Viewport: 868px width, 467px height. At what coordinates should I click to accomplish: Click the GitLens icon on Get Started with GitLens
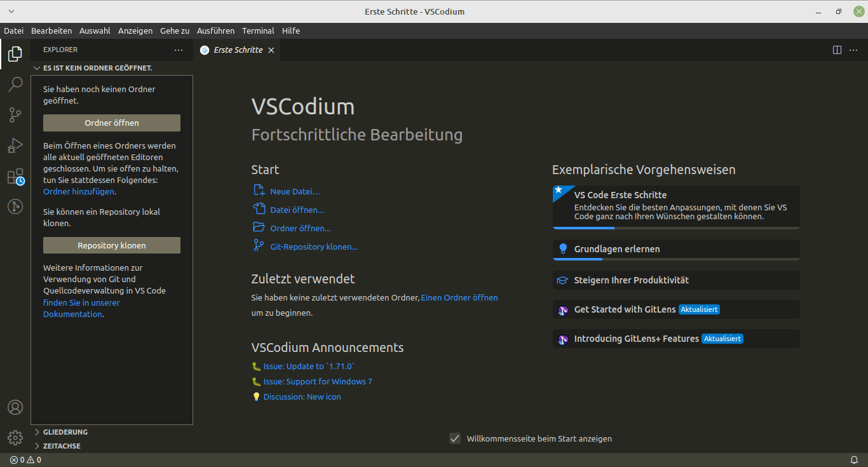(562, 310)
